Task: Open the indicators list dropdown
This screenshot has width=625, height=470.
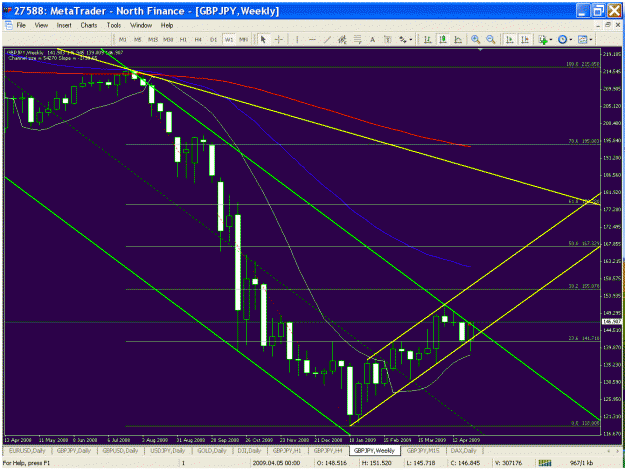Action: click(x=545, y=39)
